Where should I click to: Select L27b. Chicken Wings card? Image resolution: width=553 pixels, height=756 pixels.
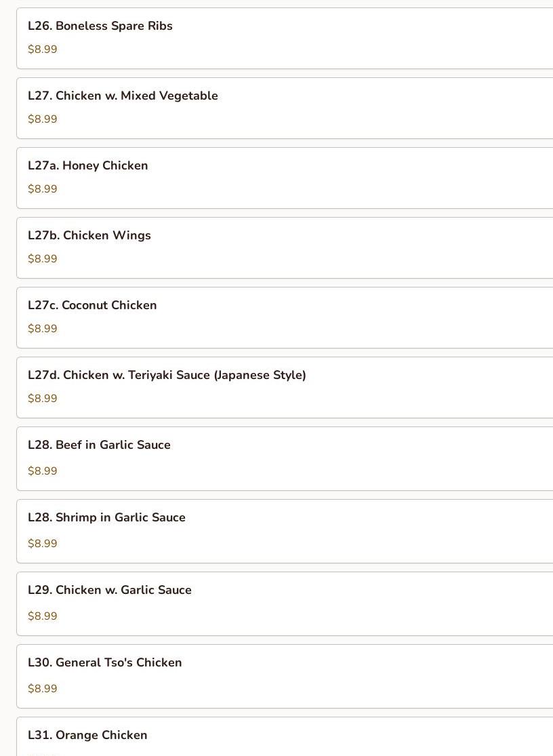click(x=285, y=248)
